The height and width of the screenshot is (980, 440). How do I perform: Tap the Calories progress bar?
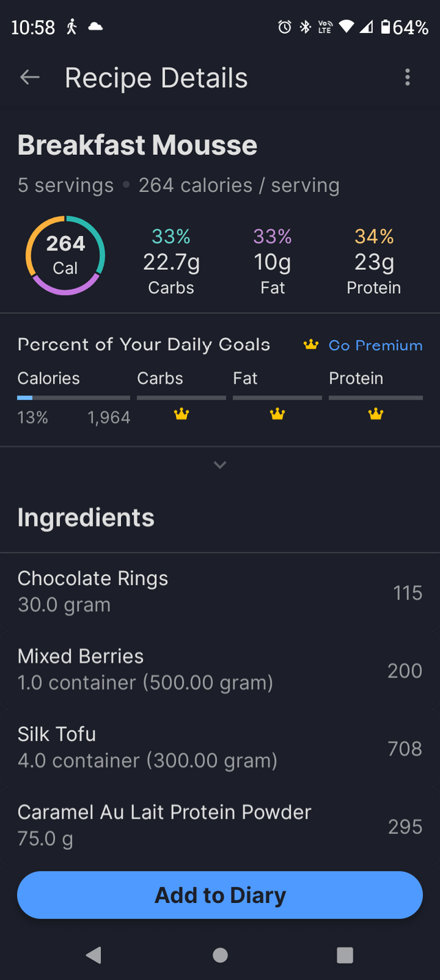click(74, 398)
